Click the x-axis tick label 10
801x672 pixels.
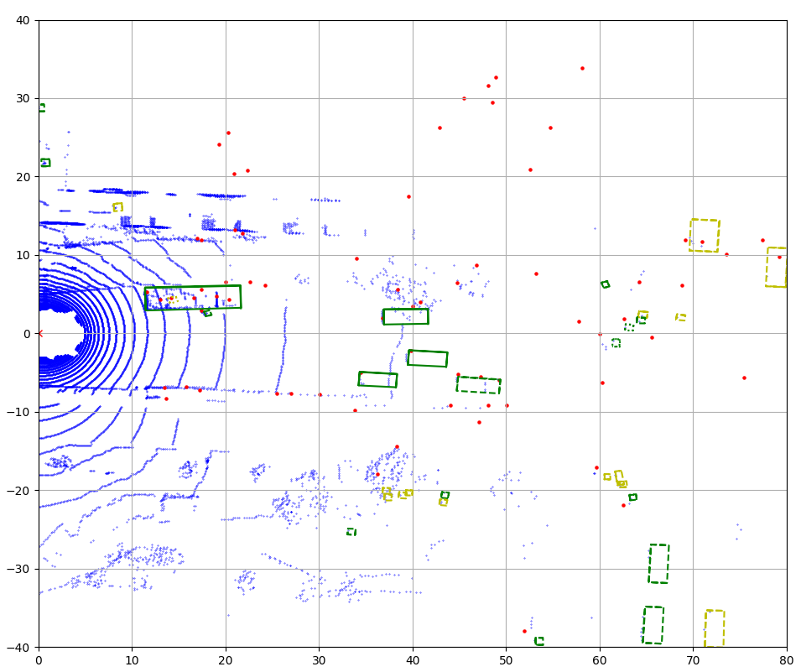tap(132, 660)
